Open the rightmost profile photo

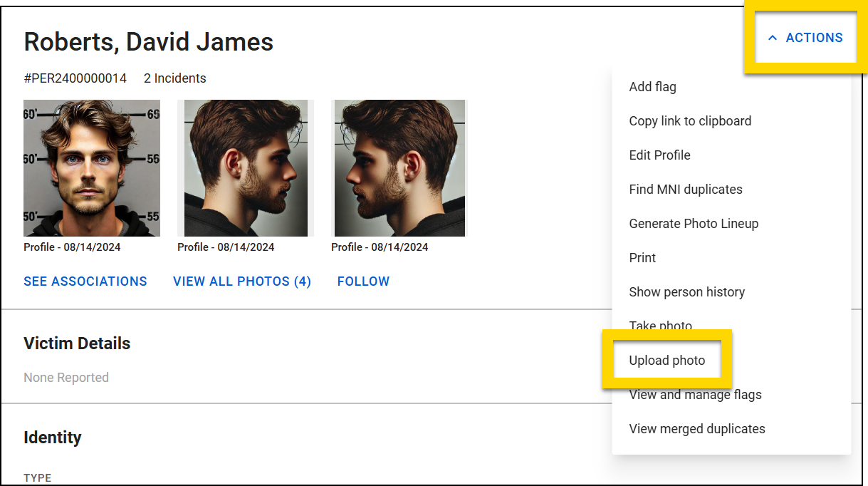tap(399, 168)
